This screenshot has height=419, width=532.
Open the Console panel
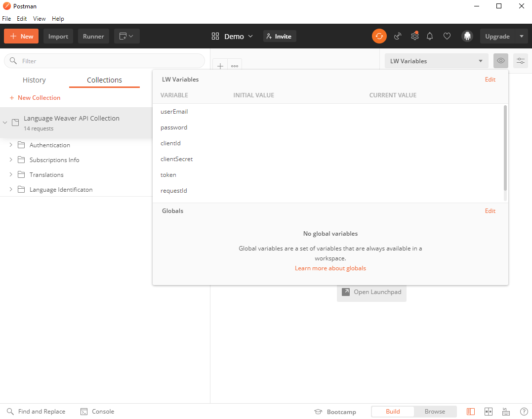pos(97,412)
